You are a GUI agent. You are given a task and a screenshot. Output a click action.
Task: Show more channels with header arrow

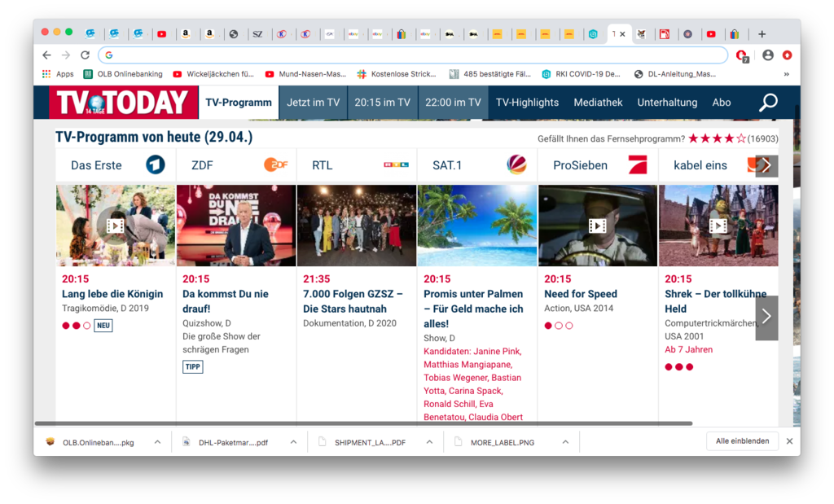point(766,166)
